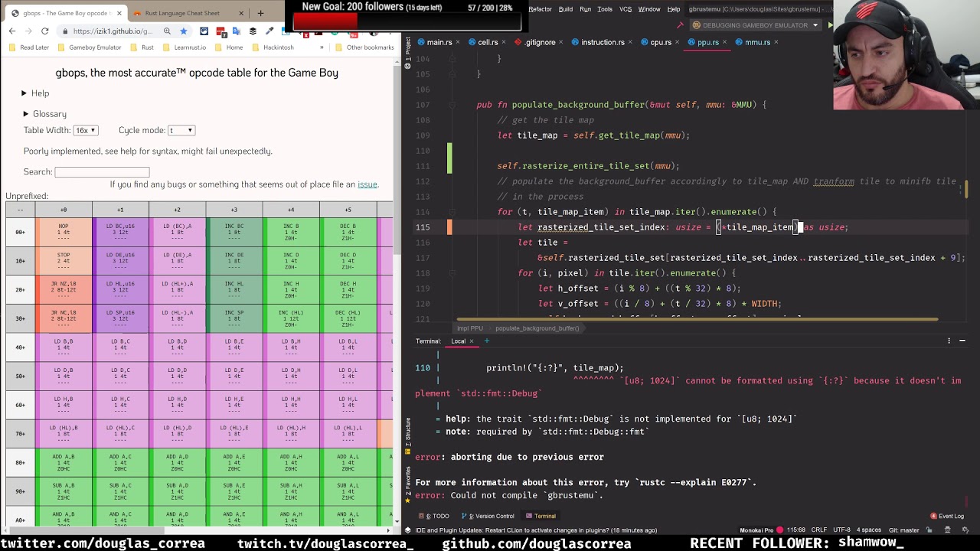Image resolution: width=980 pixels, height=551 pixels.
Task: Open the Build menu
Action: 566,9
